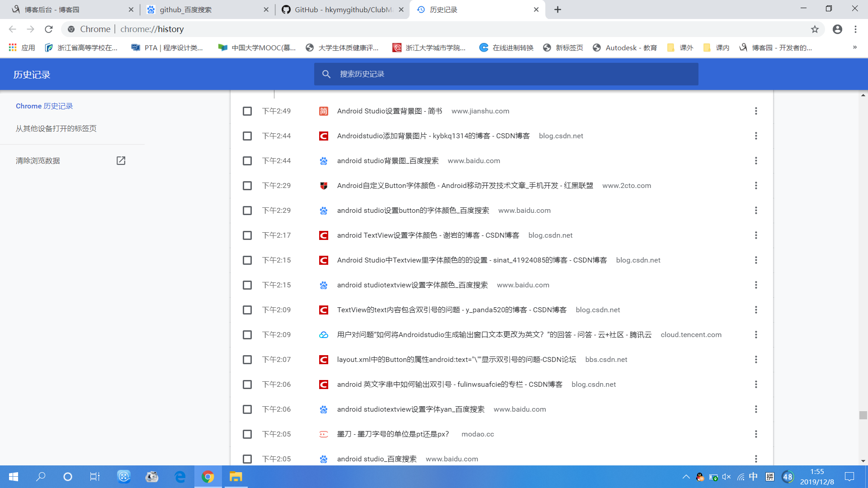Click the reload page icon
Viewport: 868px width, 488px height.
click(x=49, y=29)
